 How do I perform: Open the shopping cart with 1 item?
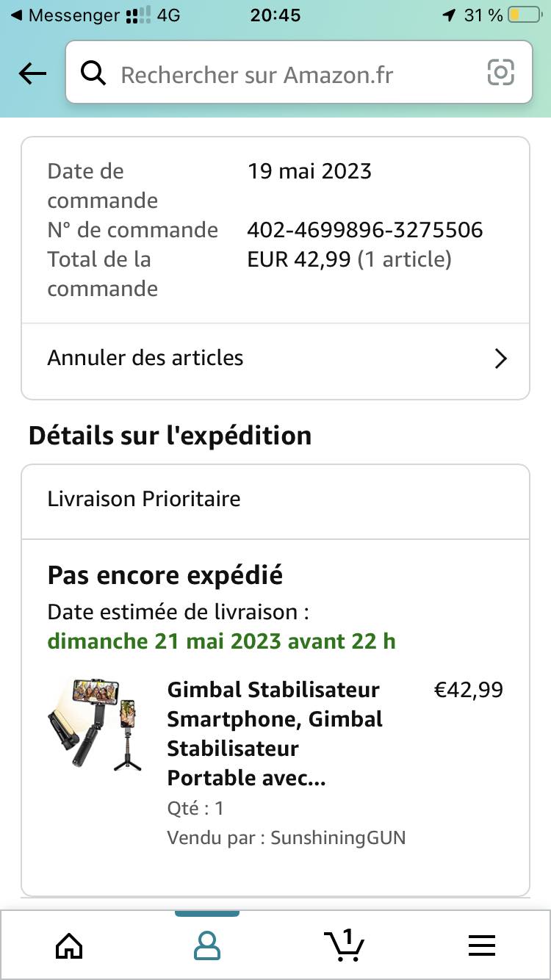(x=344, y=945)
